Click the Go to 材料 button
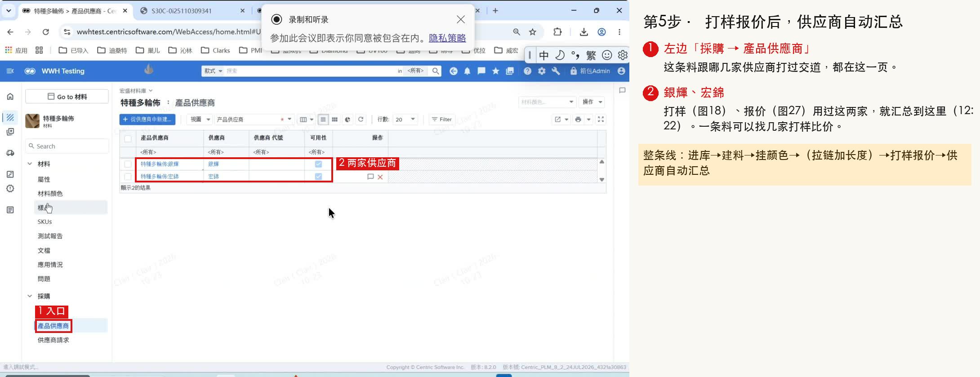 pos(67,97)
